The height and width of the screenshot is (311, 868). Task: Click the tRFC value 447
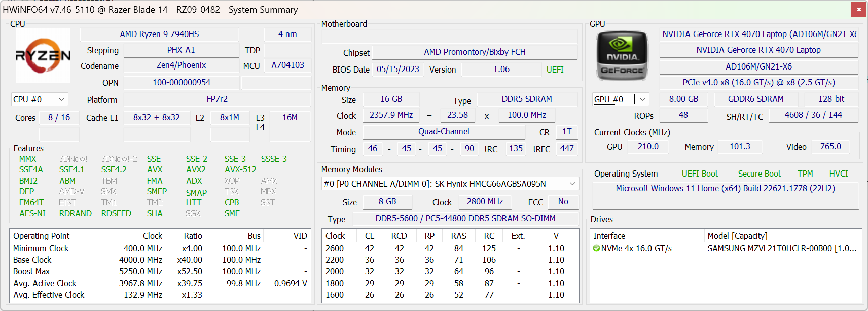pos(567,148)
